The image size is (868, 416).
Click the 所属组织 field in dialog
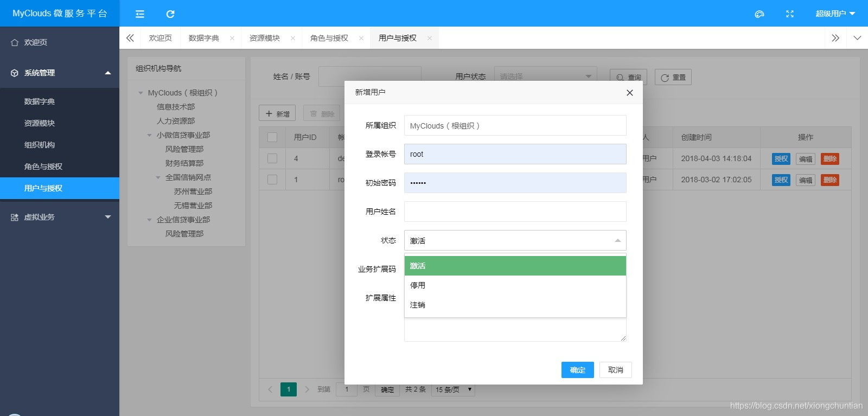tap(515, 125)
